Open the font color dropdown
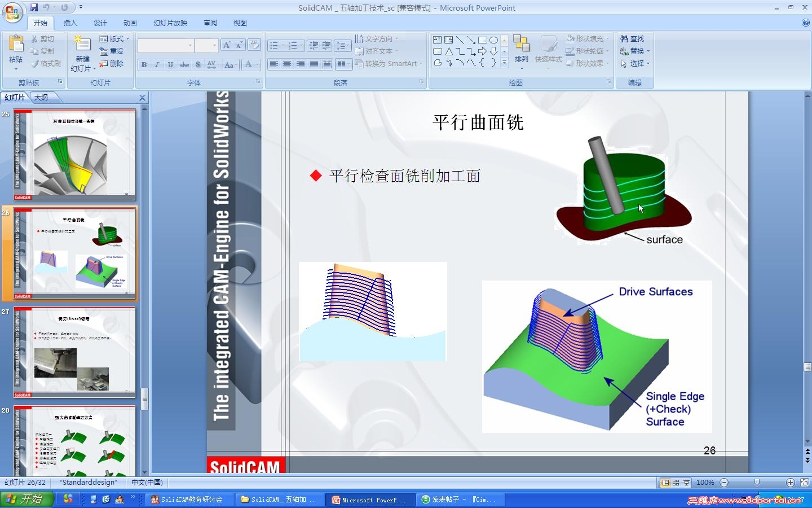Image resolution: width=812 pixels, height=508 pixels. pyautogui.click(x=250, y=65)
